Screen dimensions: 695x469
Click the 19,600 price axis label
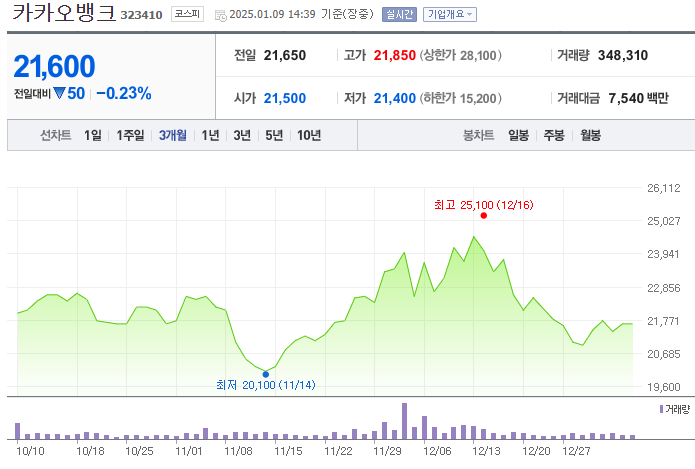pyautogui.click(x=664, y=387)
